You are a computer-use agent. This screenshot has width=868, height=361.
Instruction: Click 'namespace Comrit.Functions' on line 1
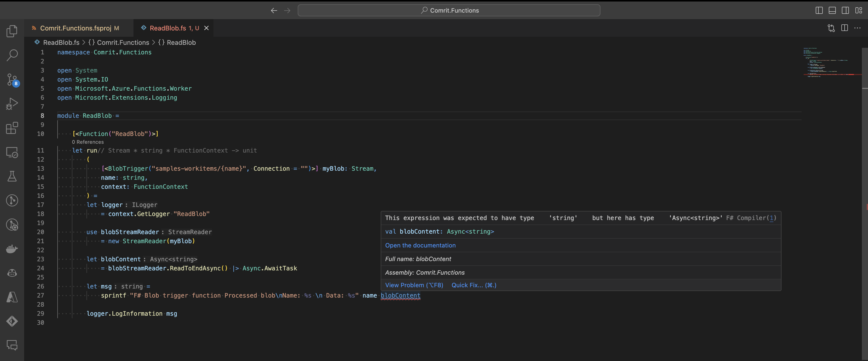104,52
